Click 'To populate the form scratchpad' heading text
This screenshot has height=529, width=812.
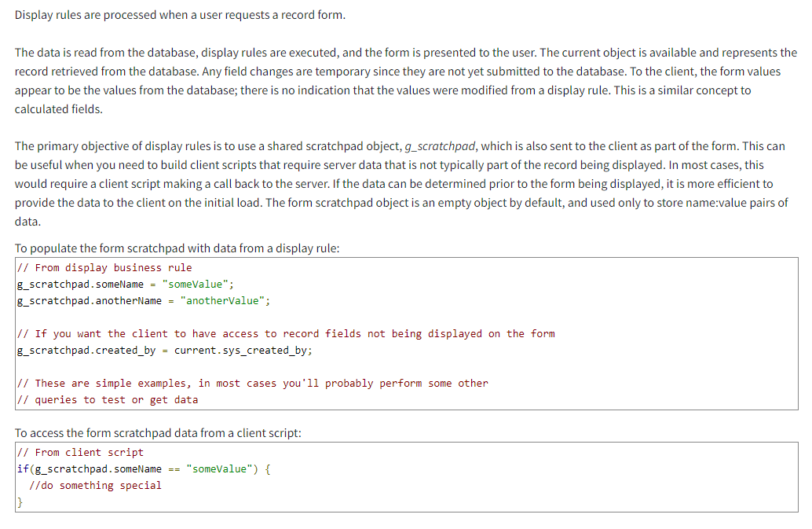pos(177,248)
